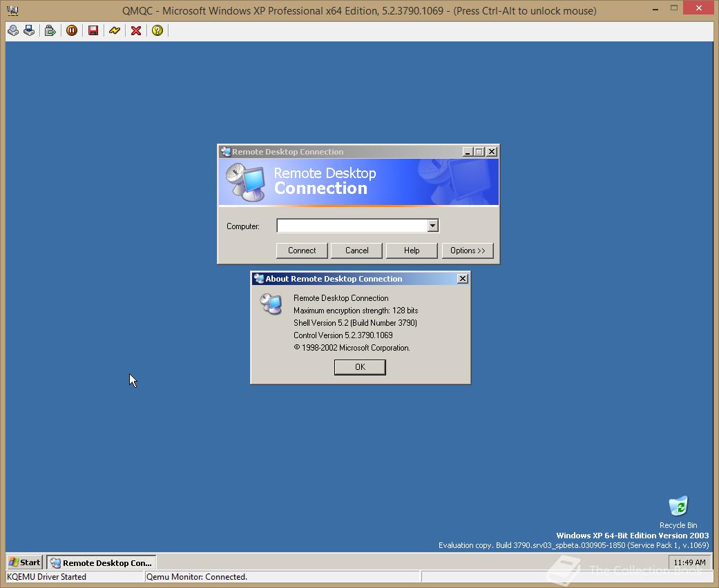Click the CD-ROM drive toolbar icon
This screenshot has height=588, width=719.
tap(13, 30)
